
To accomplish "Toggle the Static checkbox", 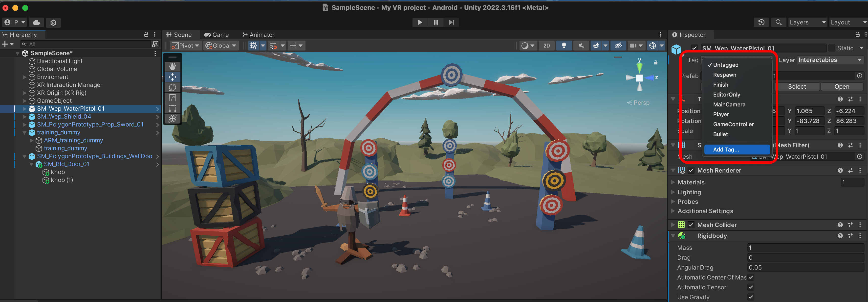I will [x=832, y=48].
